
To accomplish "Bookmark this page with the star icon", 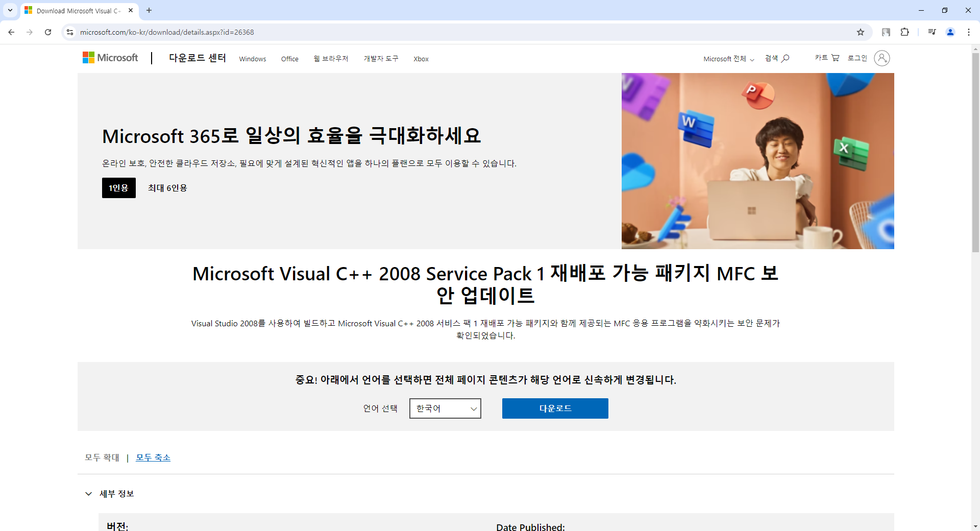I will pos(861,32).
